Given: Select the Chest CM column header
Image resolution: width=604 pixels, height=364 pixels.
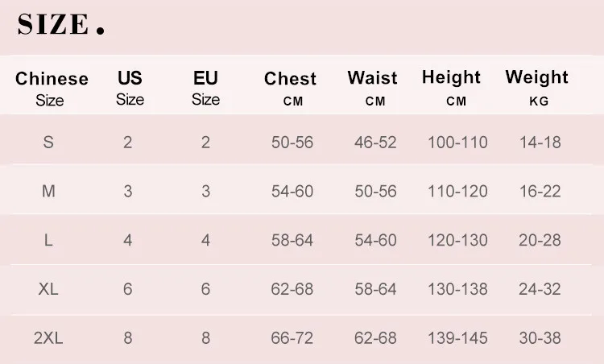Looking at the screenshot, I should (x=291, y=89).
